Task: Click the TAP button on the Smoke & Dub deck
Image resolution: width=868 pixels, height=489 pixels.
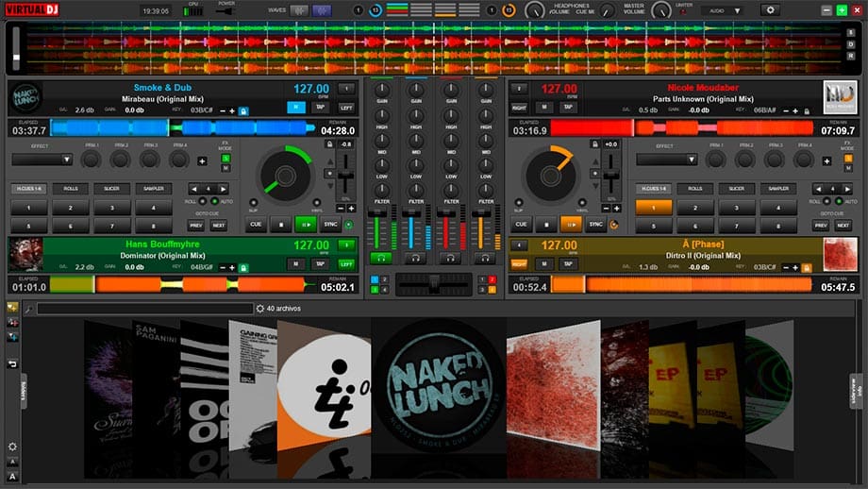Action: (x=321, y=108)
